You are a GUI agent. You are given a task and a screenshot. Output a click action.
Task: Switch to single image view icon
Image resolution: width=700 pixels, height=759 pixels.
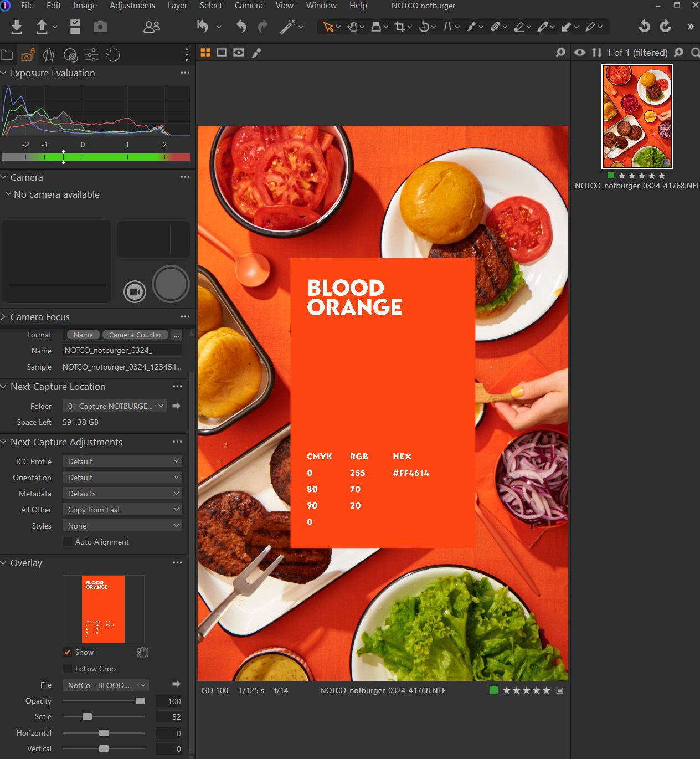(x=222, y=53)
